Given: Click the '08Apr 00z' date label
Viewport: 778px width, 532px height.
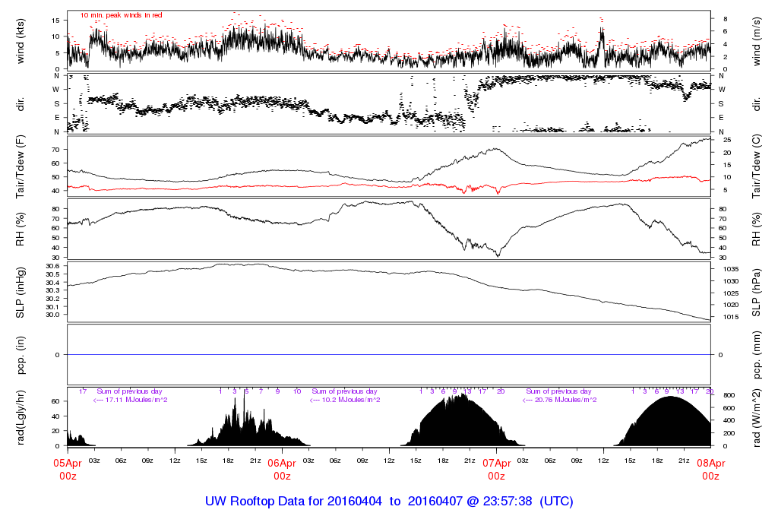Looking at the screenshot, I should 711,470.
